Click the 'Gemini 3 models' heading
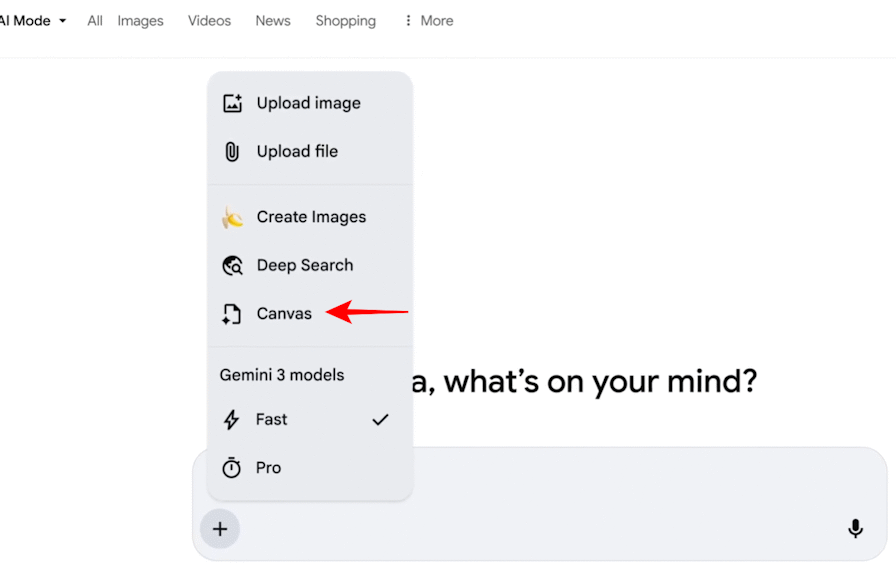Image resolution: width=896 pixels, height=564 pixels. tap(282, 375)
